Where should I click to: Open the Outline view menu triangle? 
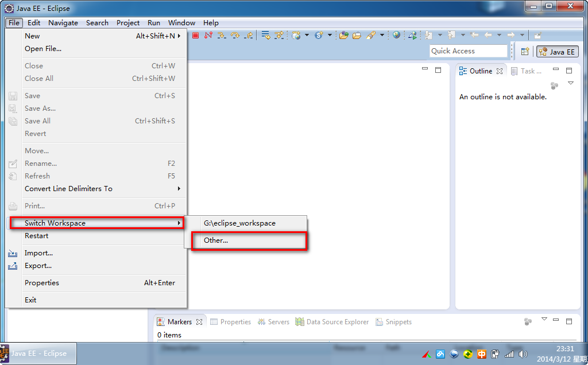pos(570,83)
